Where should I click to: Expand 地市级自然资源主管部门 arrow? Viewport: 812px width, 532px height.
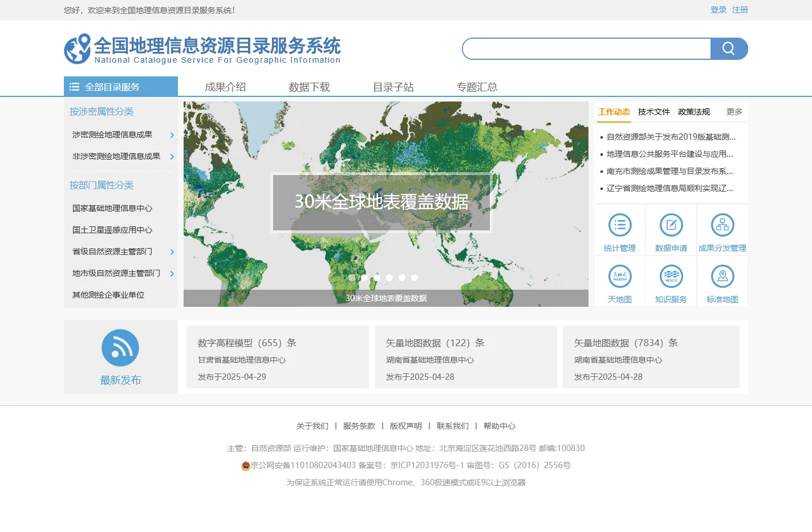click(172, 274)
